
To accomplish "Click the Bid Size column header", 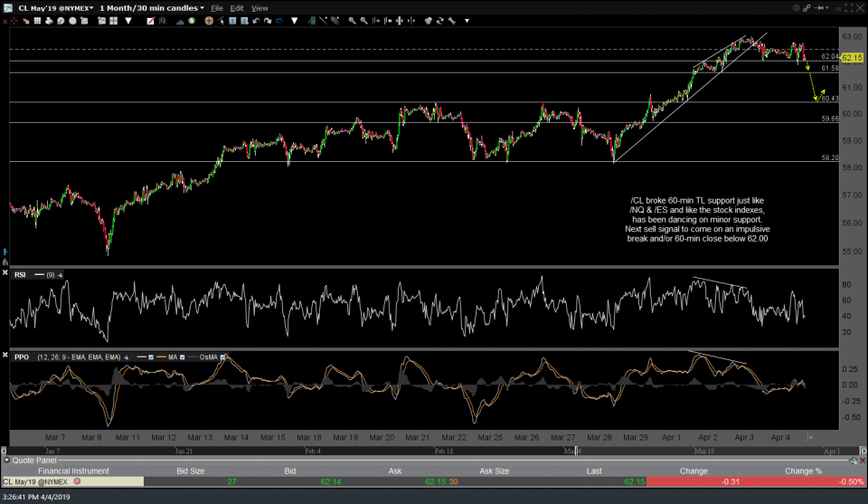I will tap(191, 471).
